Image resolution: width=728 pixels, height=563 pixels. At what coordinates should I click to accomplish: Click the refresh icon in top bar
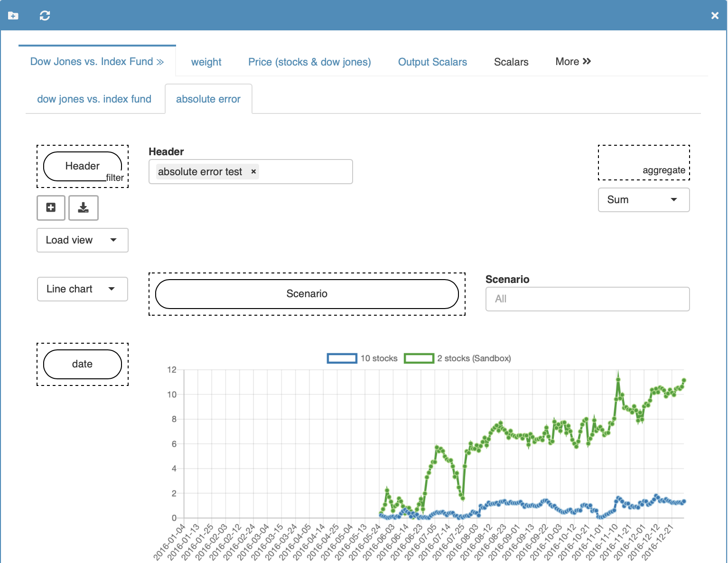45,16
